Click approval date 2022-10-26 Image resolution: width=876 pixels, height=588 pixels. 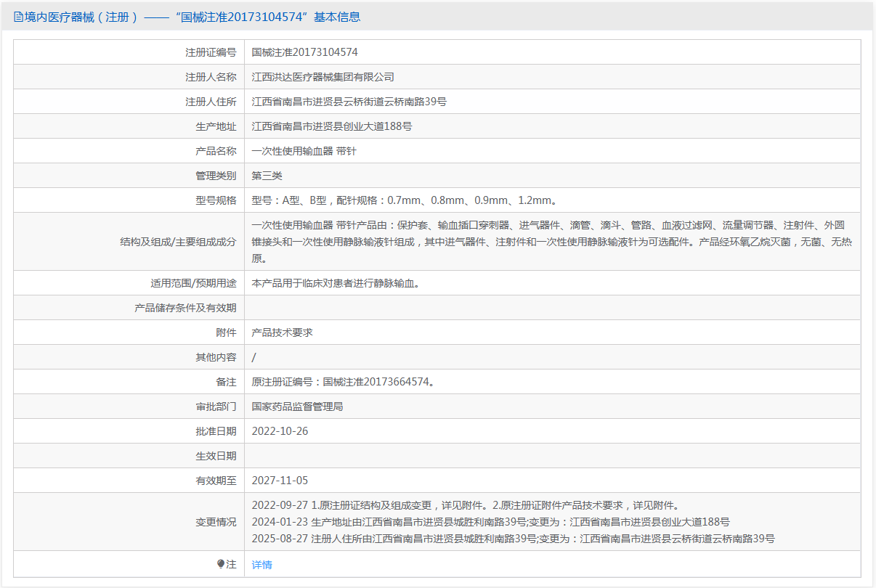click(x=280, y=431)
